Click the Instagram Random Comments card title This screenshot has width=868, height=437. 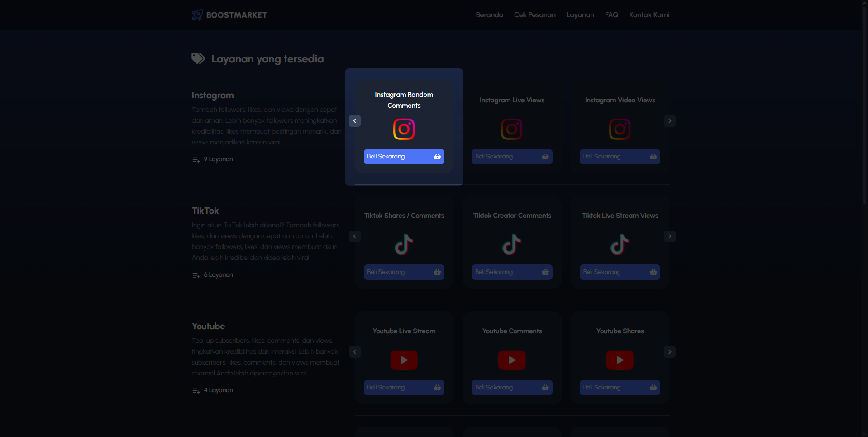click(404, 100)
